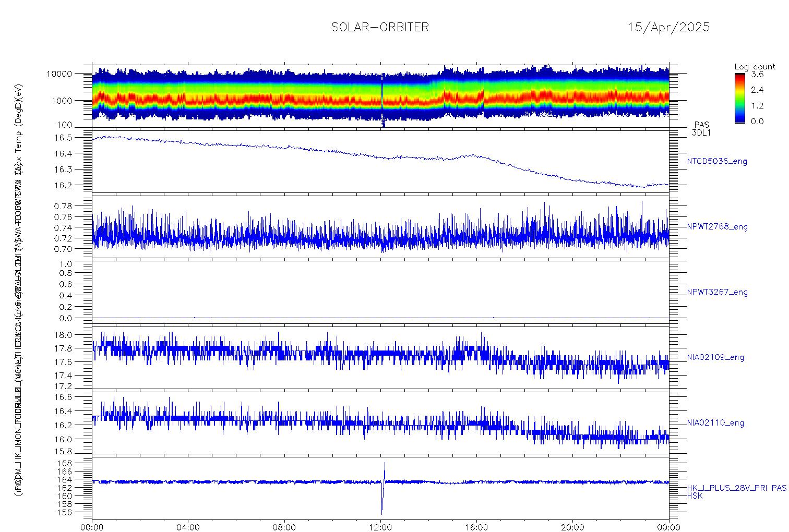Click the 08:00 time axis label
Screen dimensions: 789x532
click(284, 527)
